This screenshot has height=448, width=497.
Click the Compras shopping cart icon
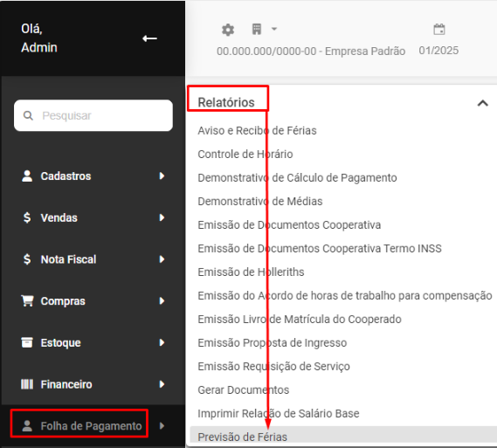(27, 301)
